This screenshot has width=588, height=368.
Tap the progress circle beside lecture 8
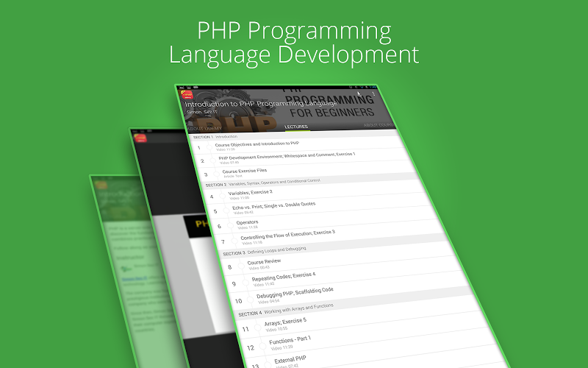click(241, 266)
